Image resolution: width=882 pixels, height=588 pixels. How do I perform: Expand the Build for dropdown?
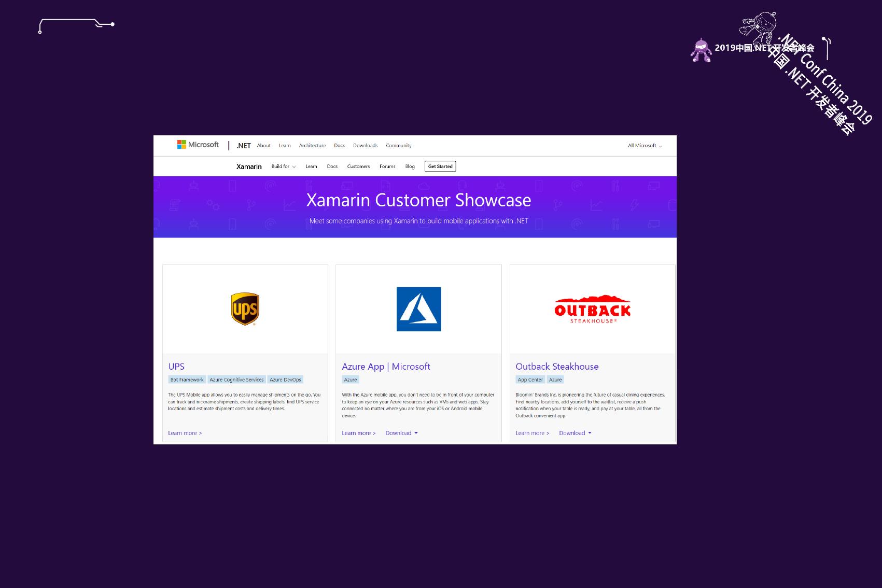tap(284, 166)
